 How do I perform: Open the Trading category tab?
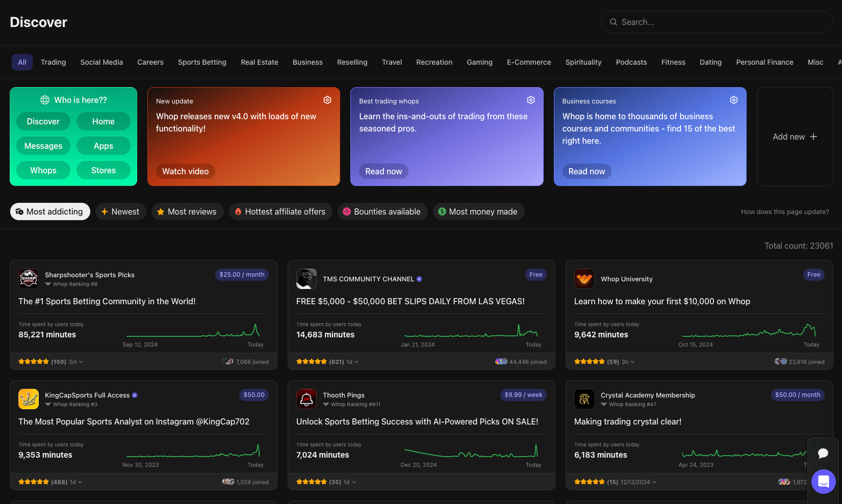[x=54, y=62]
